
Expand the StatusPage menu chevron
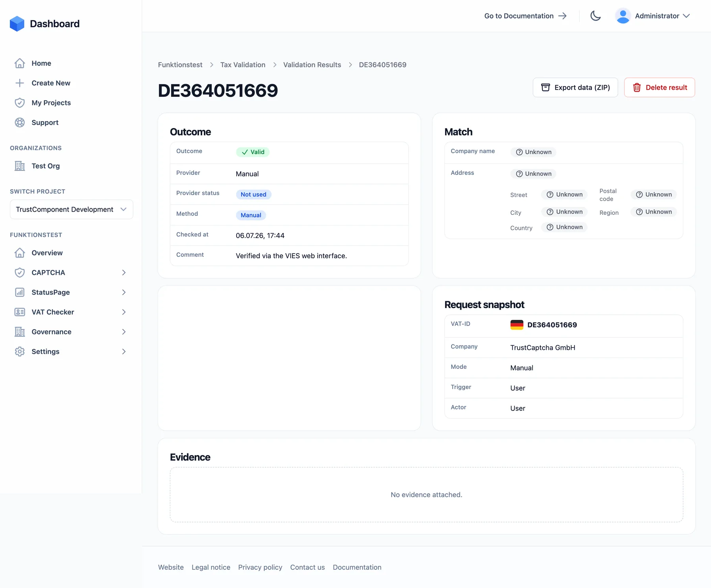124,292
